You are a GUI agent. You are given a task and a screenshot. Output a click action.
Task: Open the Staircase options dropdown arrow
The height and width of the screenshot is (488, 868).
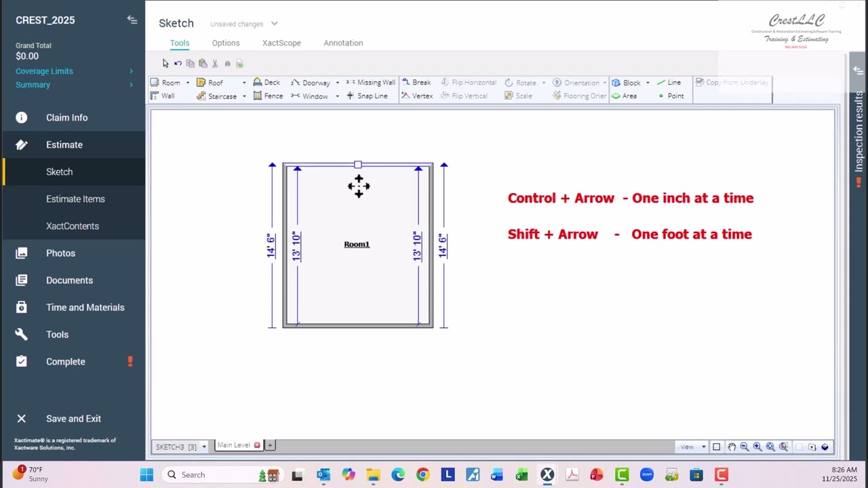click(244, 96)
